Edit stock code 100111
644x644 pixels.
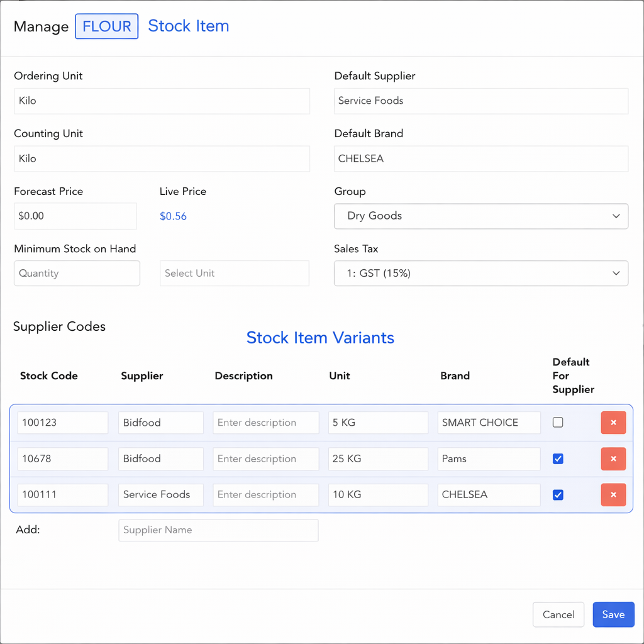click(x=62, y=494)
